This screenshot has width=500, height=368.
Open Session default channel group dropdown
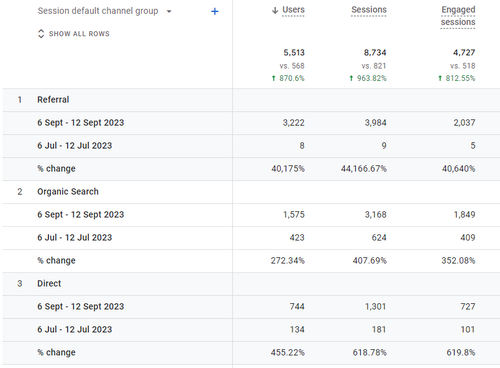(105, 11)
